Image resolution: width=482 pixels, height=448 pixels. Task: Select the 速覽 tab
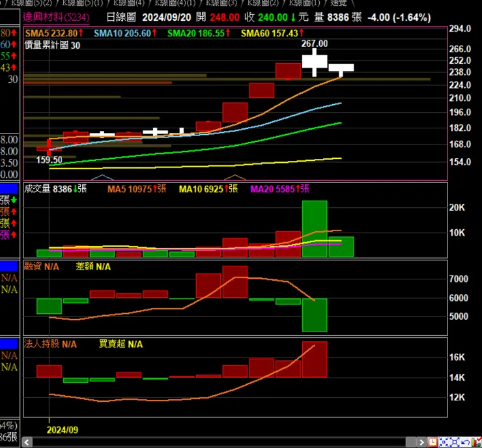pos(339,3)
